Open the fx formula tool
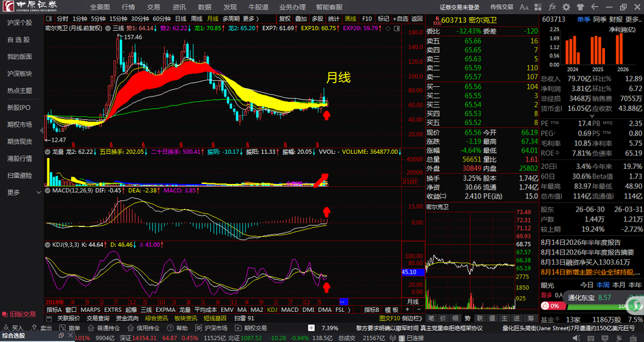This screenshot has width=644, height=342. (x=552, y=7)
